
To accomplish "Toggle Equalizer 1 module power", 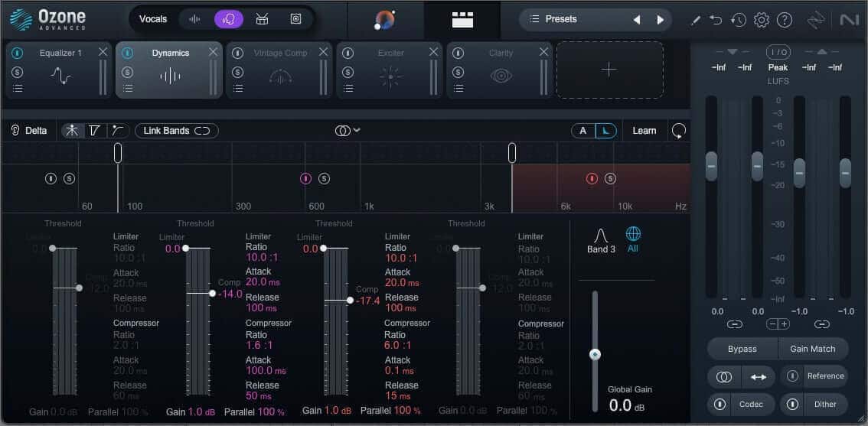I will tap(18, 53).
